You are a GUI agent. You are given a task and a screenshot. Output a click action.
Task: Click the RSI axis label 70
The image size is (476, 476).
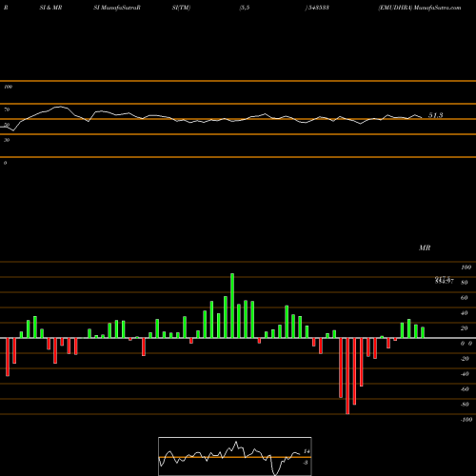7,109
